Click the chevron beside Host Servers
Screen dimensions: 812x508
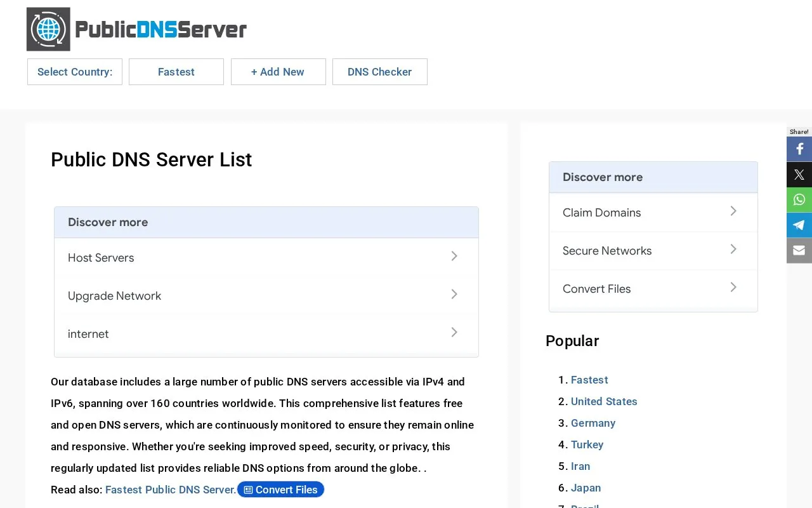[454, 256]
